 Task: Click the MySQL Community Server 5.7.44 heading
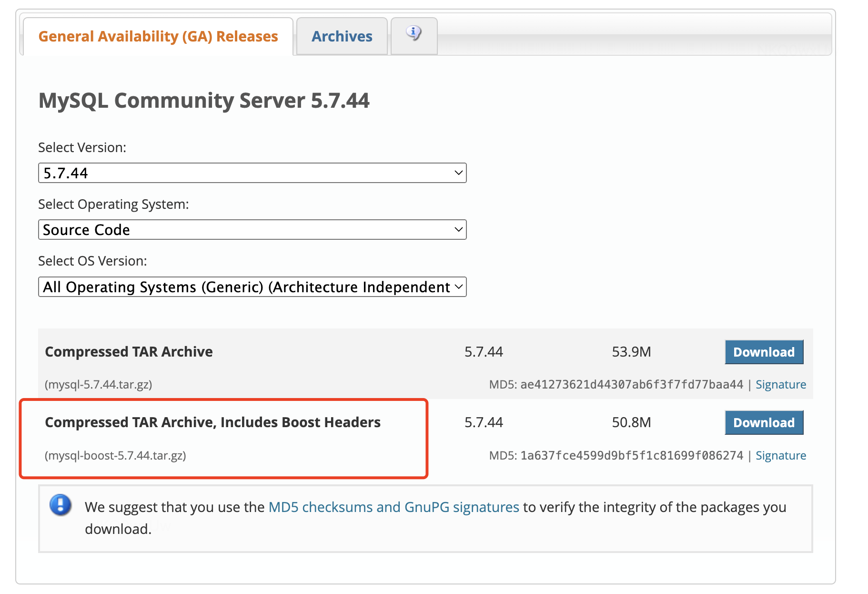(x=204, y=101)
